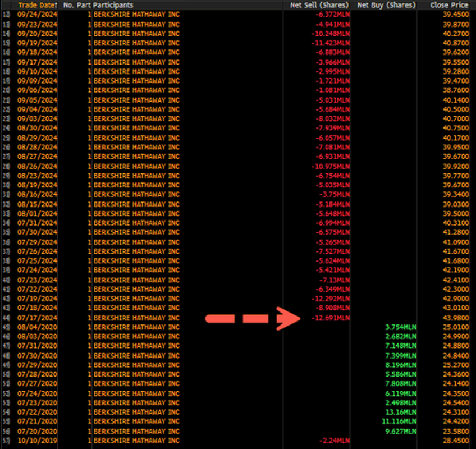
Task: Select the 07/20/2020 trade date
Action: pyautogui.click(x=38, y=432)
